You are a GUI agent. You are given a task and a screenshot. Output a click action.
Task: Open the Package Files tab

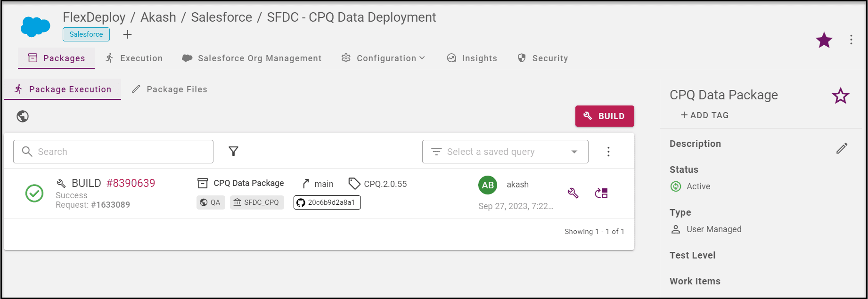click(169, 89)
